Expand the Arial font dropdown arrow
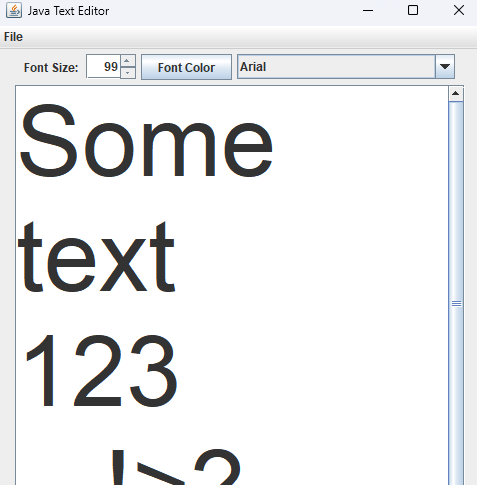Image resolution: width=477 pixels, height=485 pixels. click(x=445, y=67)
